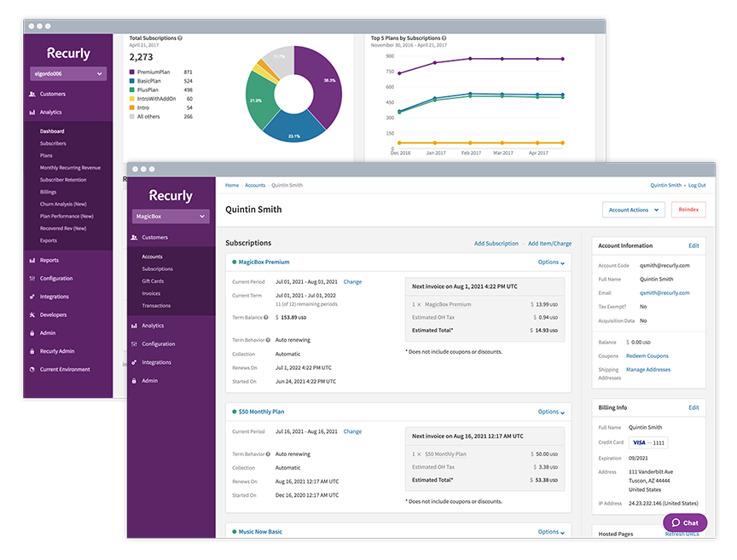Click Change link for MagicBox Premium period
The height and width of the screenshot is (560, 737).
[x=352, y=282]
